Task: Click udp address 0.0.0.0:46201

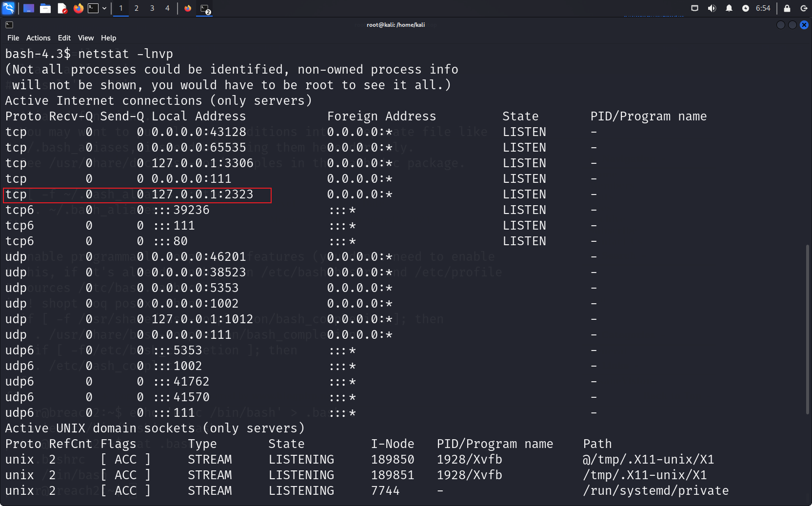Action: [199, 257]
